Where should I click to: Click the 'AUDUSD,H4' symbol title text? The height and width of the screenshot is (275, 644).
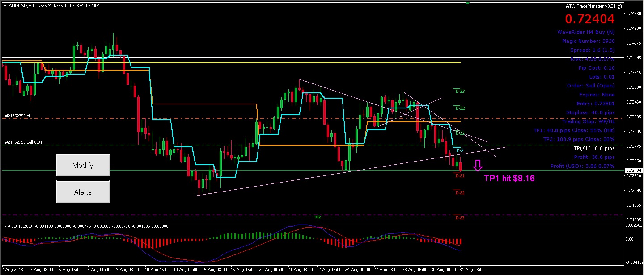(x=21, y=6)
